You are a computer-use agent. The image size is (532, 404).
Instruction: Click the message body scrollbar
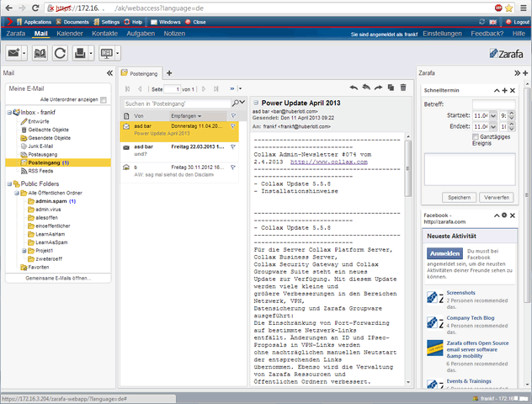(x=408, y=168)
